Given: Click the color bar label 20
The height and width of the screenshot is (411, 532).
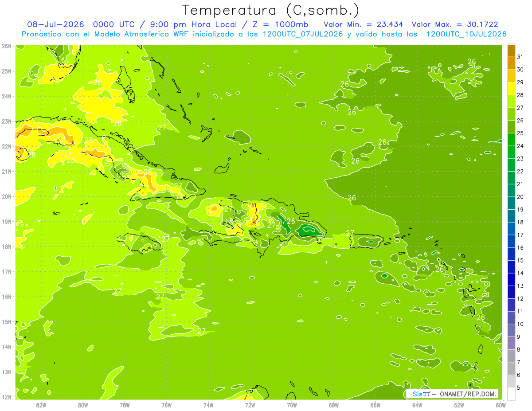Looking at the screenshot, I should point(520,196).
